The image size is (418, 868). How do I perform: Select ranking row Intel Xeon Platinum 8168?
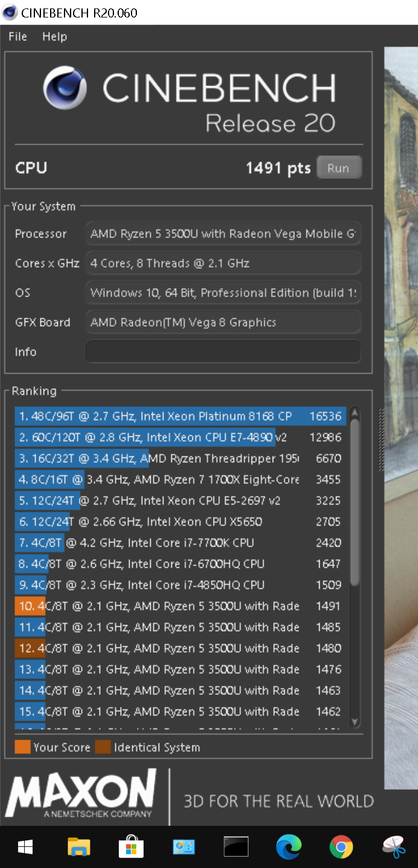tap(180, 417)
